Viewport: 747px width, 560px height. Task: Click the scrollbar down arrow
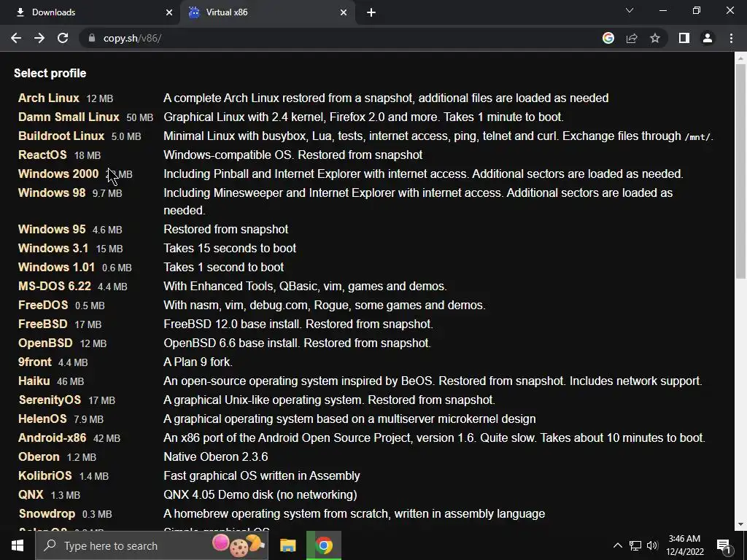[x=740, y=524]
